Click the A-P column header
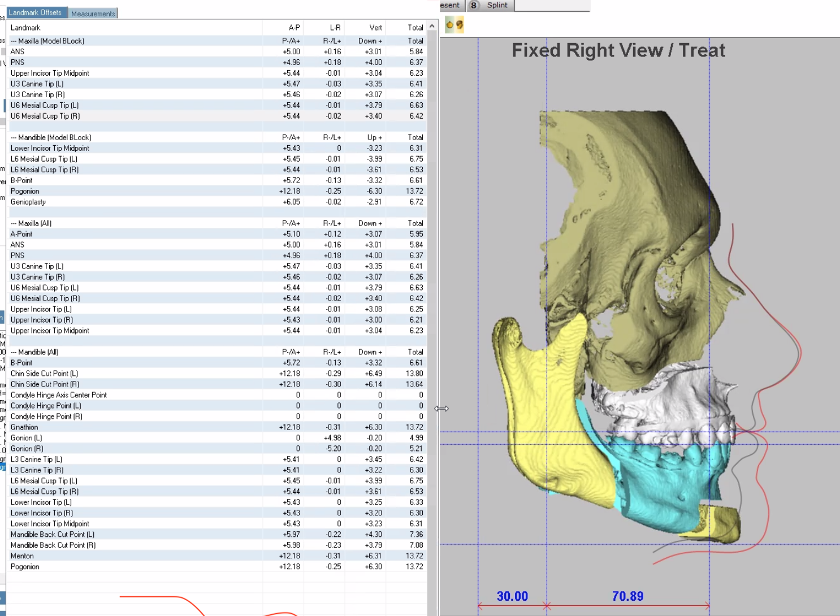Viewport: 840px width, 616px height. click(x=283, y=28)
